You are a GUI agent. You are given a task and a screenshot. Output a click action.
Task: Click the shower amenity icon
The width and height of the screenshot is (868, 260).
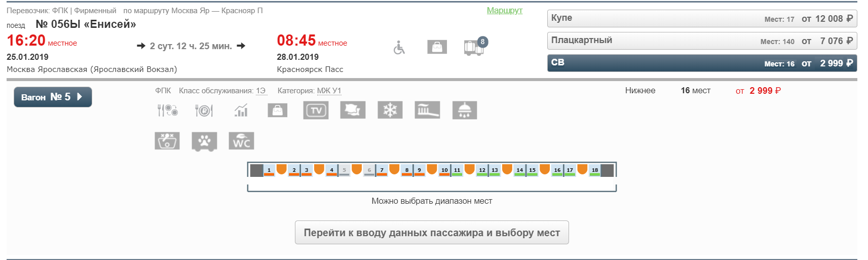point(464,110)
